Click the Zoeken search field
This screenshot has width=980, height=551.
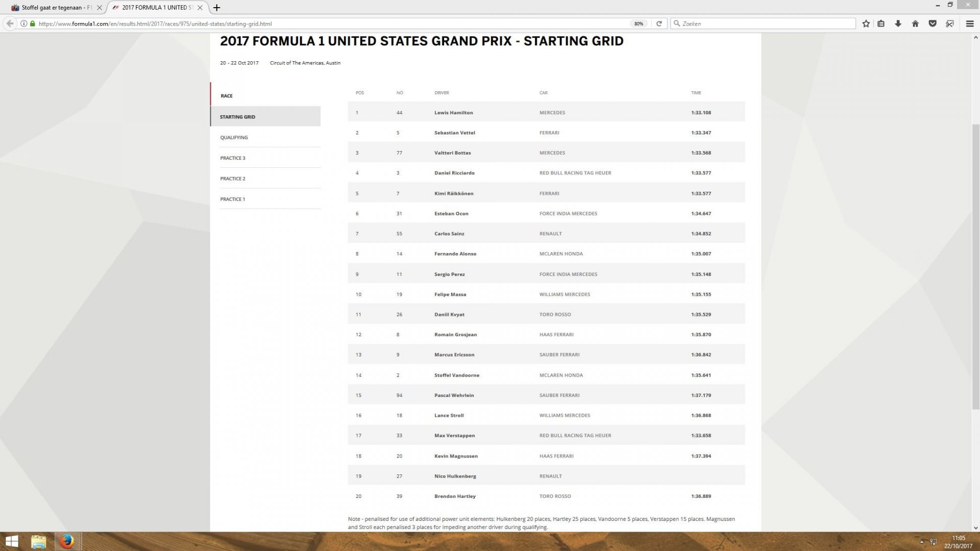[x=766, y=23]
